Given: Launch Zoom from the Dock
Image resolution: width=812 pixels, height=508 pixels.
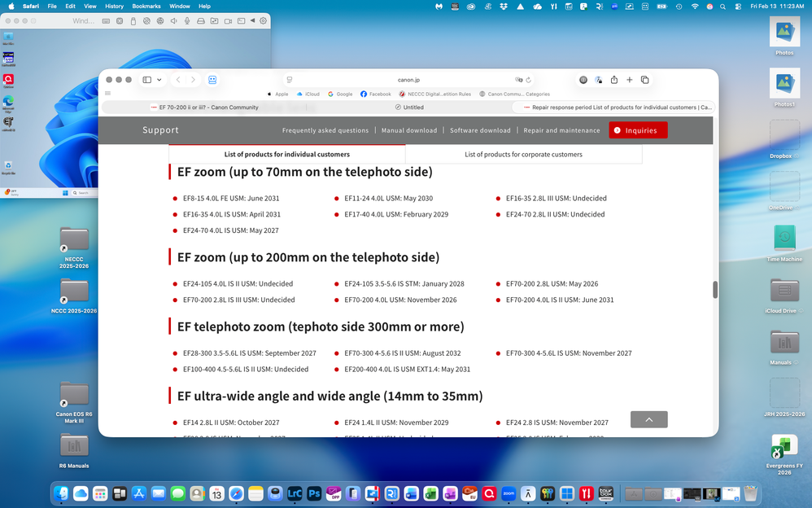Looking at the screenshot, I should pos(509,493).
